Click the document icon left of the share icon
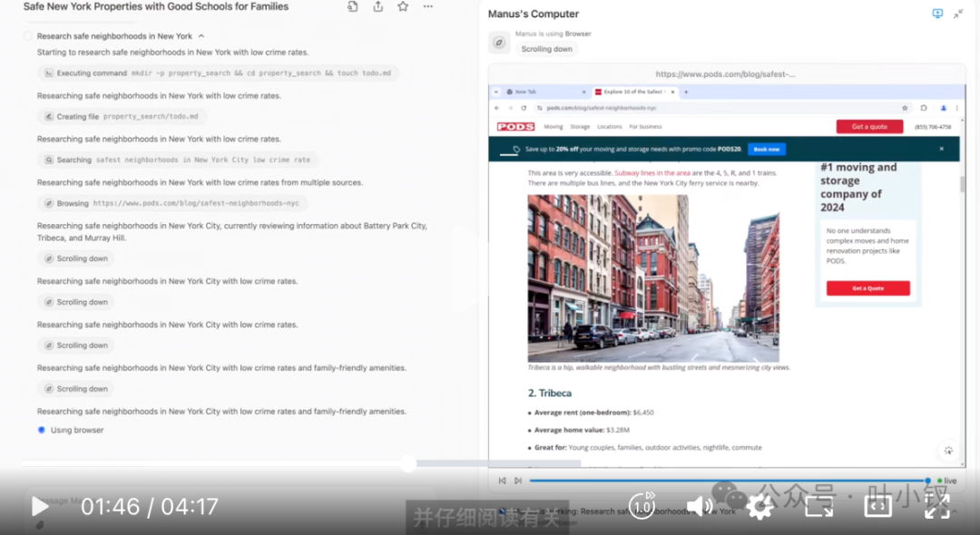The height and width of the screenshot is (535, 980). pos(353,7)
